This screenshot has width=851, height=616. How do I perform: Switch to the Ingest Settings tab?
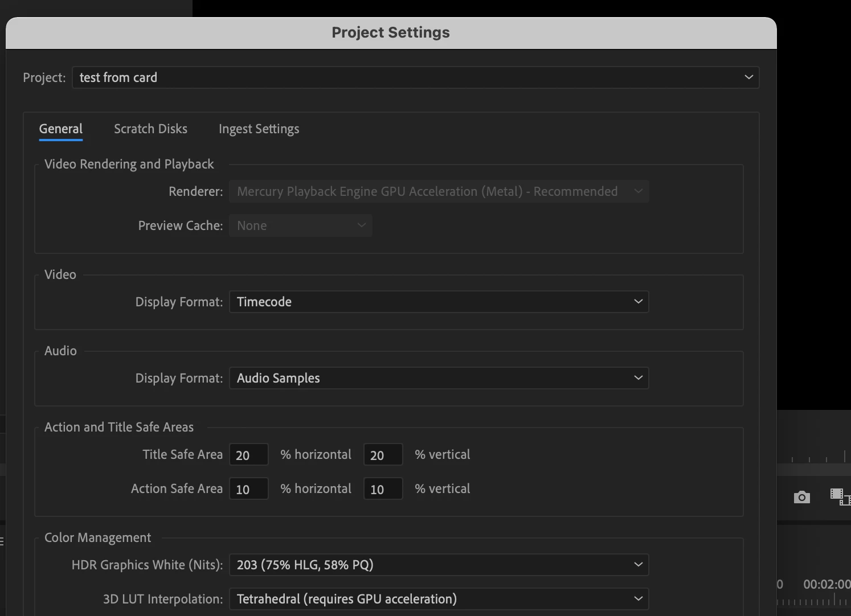coord(259,129)
